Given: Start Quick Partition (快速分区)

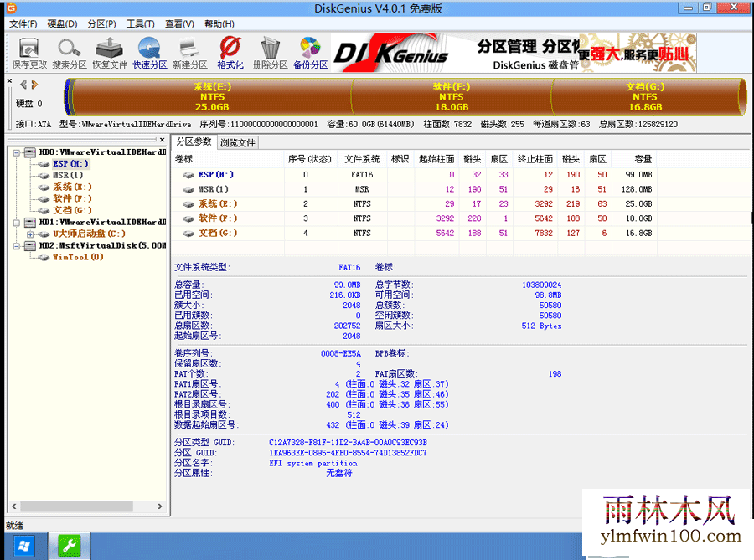Looking at the screenshot, I should pyautogui.click(x=150, y=54).
